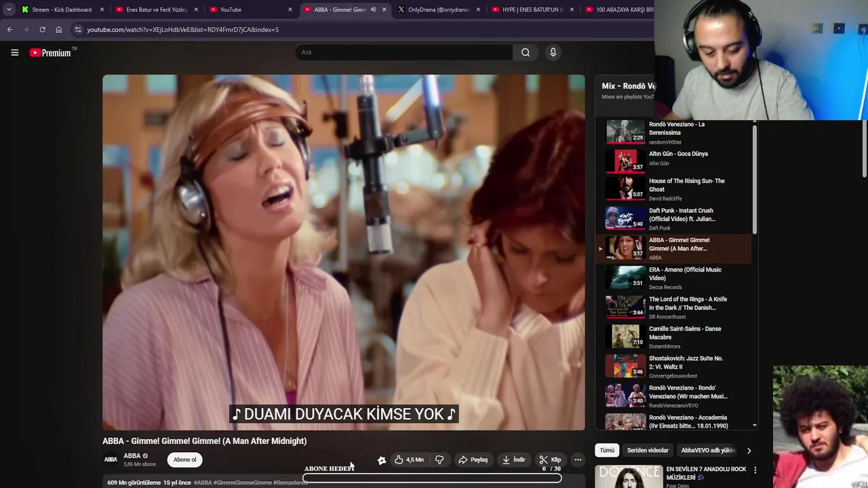This screenshot has width=868, height=488.
Task: Open the tab search dropdown arrow
Action: (9, 9)
